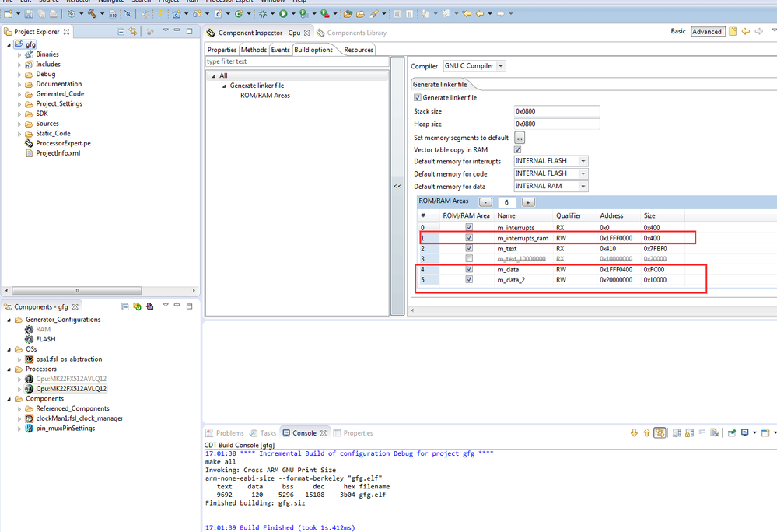Image resolution: width=777 pixels, height=532 pixels.
Task: Open the Methods tab
Action: (x=254, y=50)
